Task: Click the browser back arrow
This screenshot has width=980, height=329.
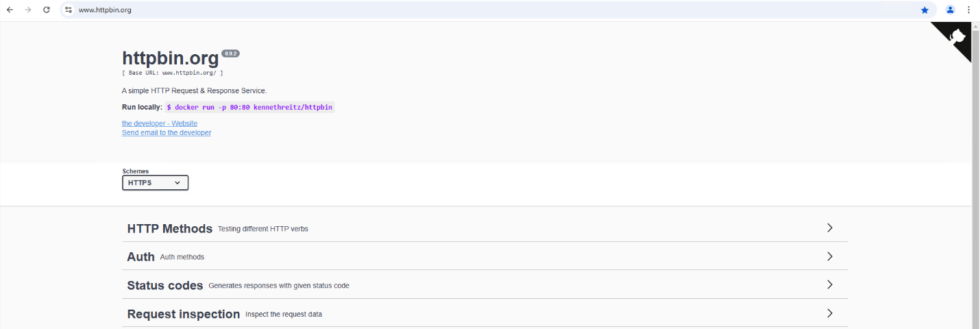Action: point(10,10)
